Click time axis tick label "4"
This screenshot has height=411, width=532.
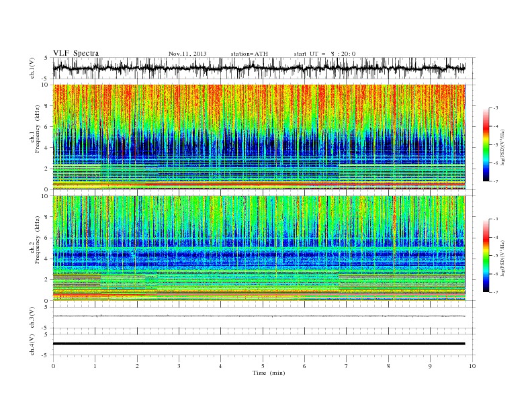(x=220, y=366)
